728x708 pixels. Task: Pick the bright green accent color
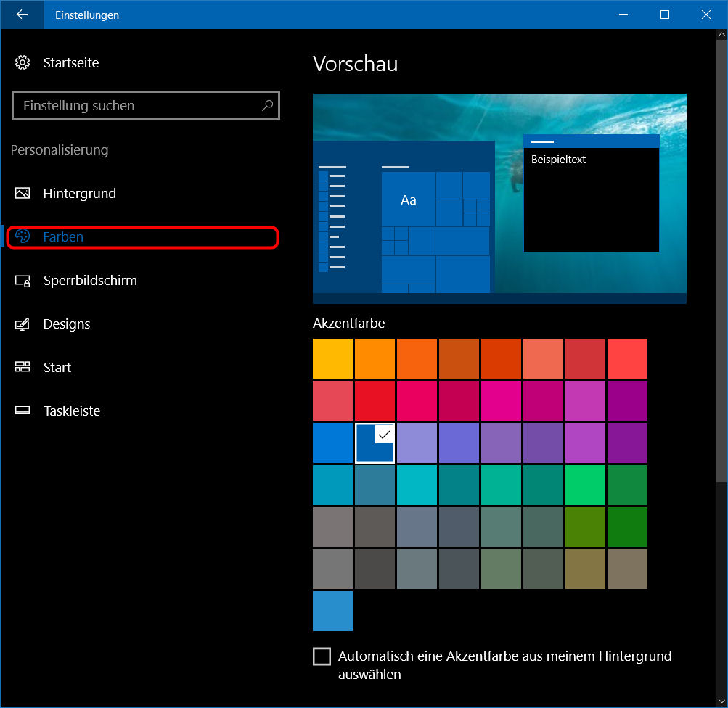pos(585,485)
